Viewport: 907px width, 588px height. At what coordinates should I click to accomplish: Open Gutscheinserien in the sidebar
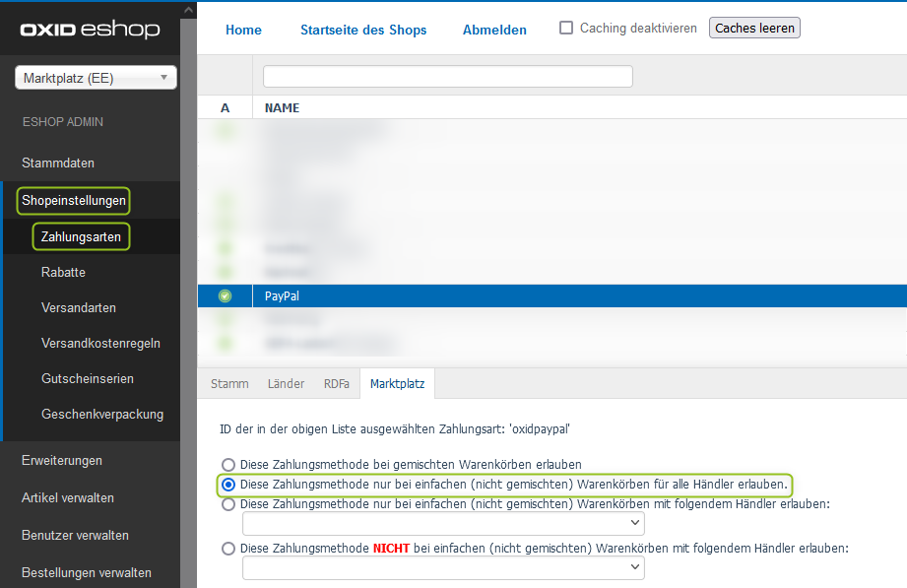coord(88,378)
